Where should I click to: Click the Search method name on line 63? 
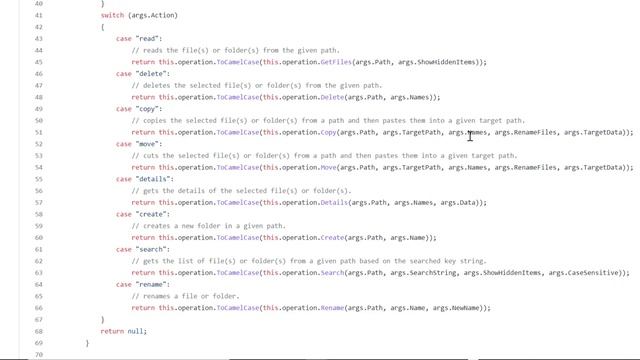point(332,273)
